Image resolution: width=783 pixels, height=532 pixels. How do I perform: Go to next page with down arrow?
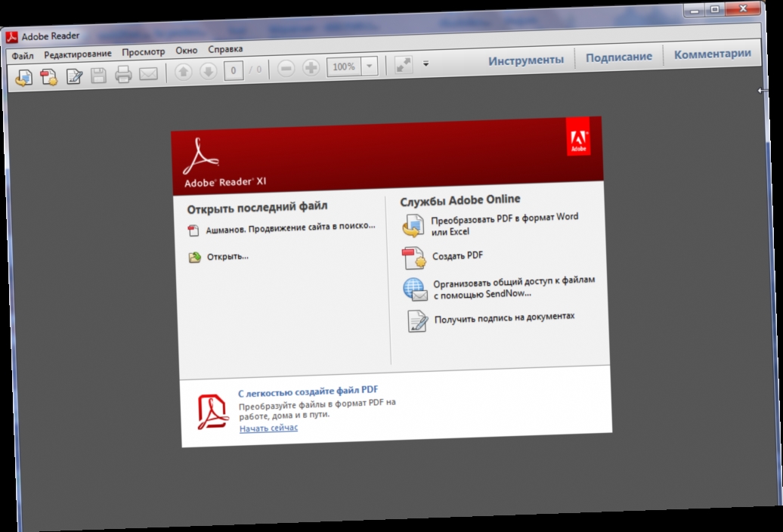(209, 71)
